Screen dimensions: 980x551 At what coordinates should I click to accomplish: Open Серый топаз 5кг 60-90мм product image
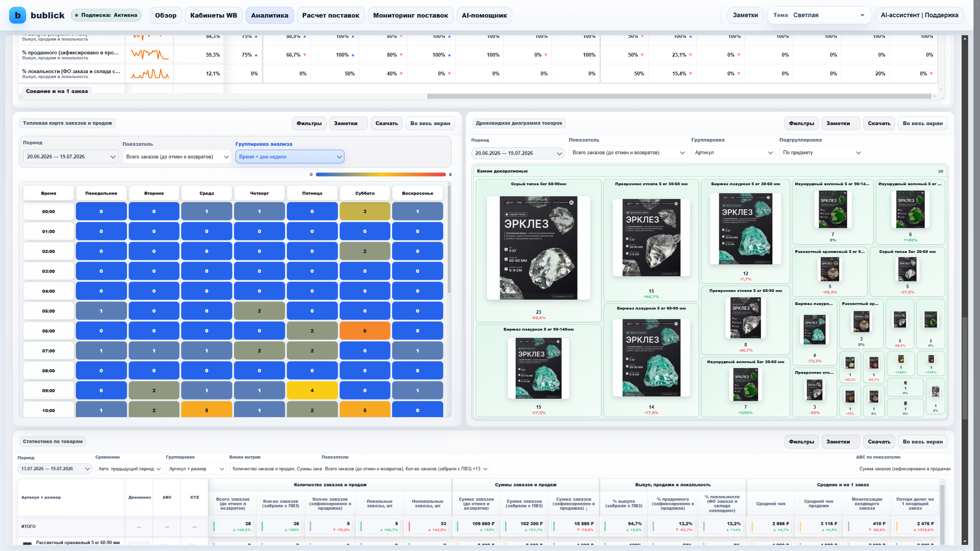(538, 248)
